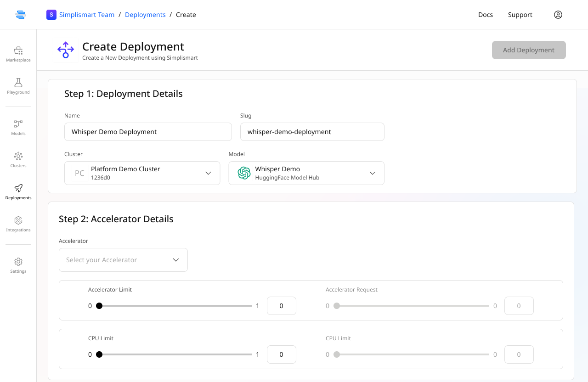Click the Create Deployment header icon
This screenshot has width=588, height=382.
click(x=66, y=50)
